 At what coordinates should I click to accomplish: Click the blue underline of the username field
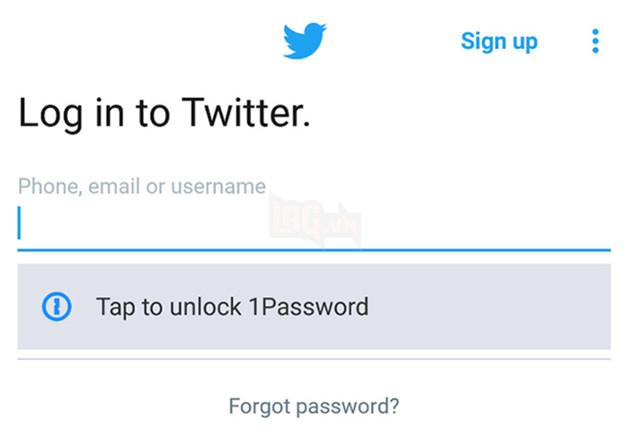coord(314,250)
